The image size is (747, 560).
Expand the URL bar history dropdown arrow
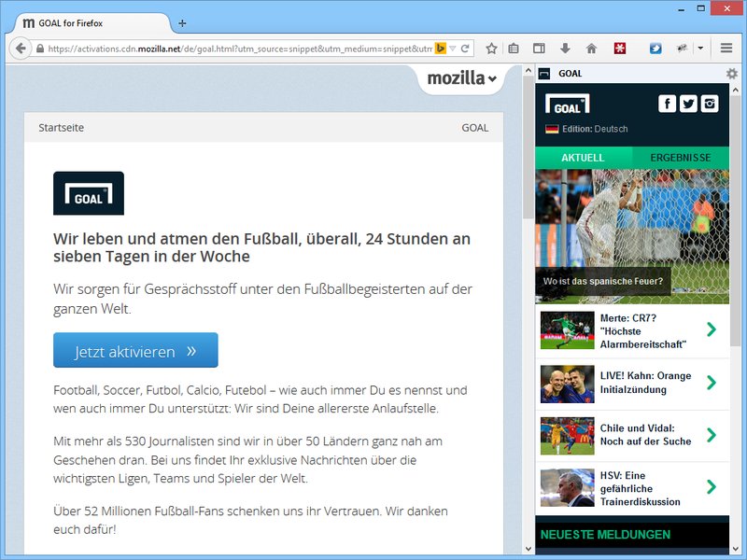tap(453, 49)
